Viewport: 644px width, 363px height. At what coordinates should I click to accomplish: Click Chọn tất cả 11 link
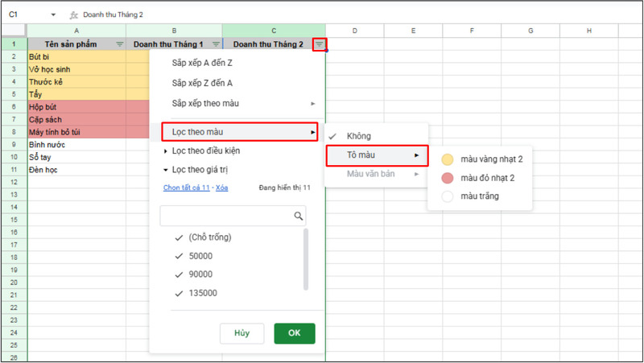186,188
